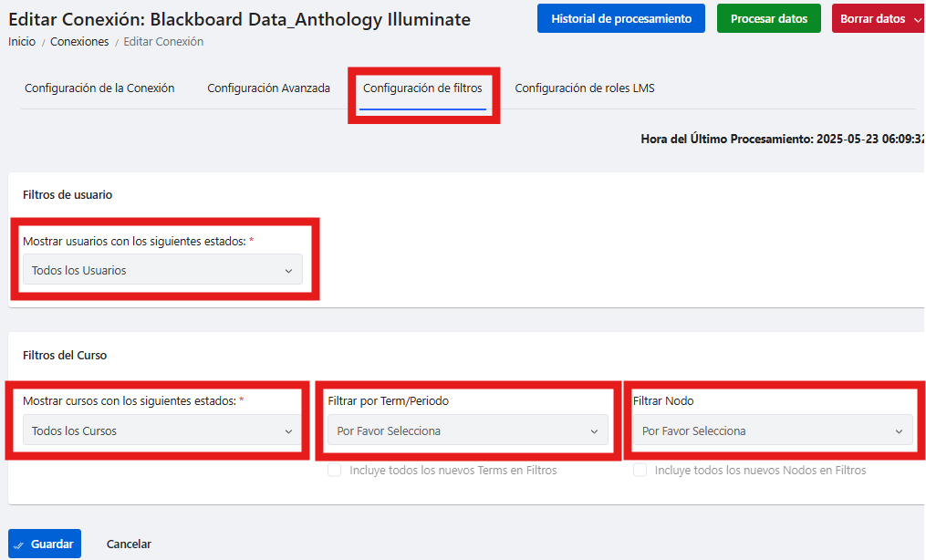Check Incluye todos los nuevos Terms en Filtros
This screenshot has width=926, height=560.
pyautogui.click(x=334, y=470)
